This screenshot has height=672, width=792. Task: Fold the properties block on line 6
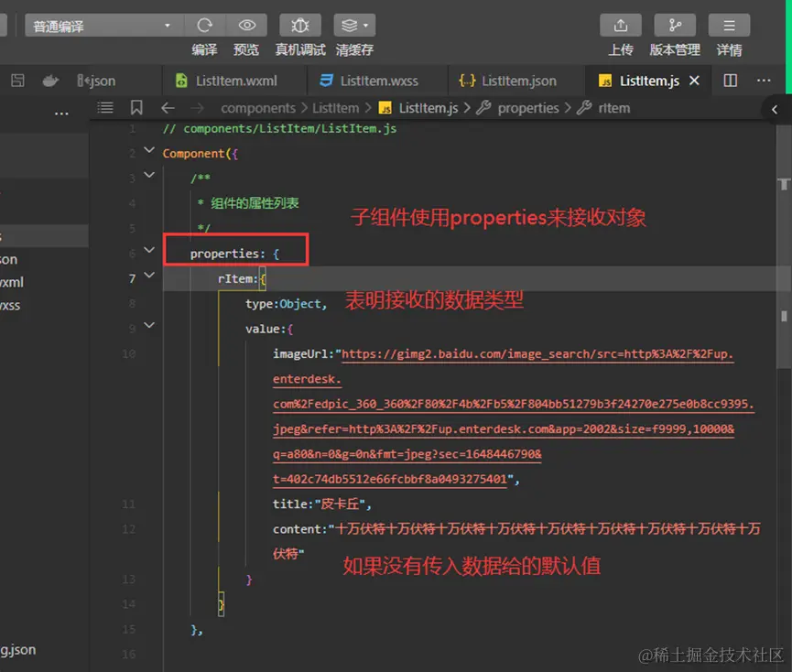point(149,250)
